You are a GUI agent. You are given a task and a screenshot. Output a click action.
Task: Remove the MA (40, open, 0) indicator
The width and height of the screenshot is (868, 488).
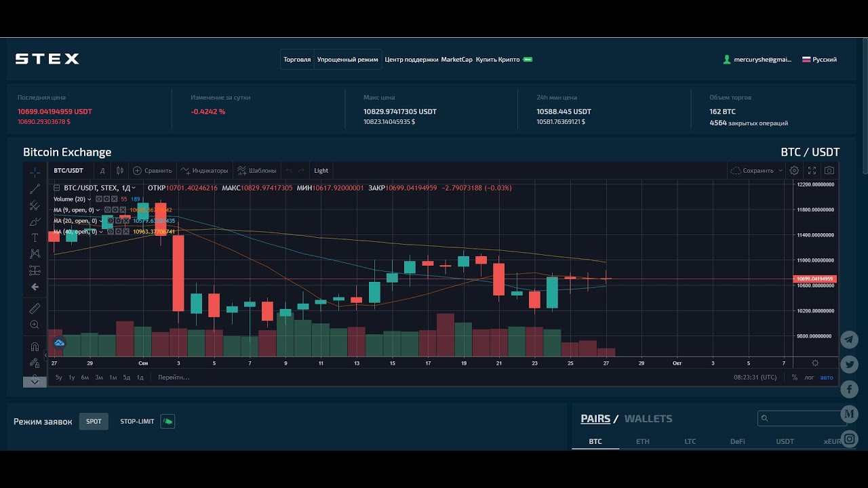tap(126, 232)
